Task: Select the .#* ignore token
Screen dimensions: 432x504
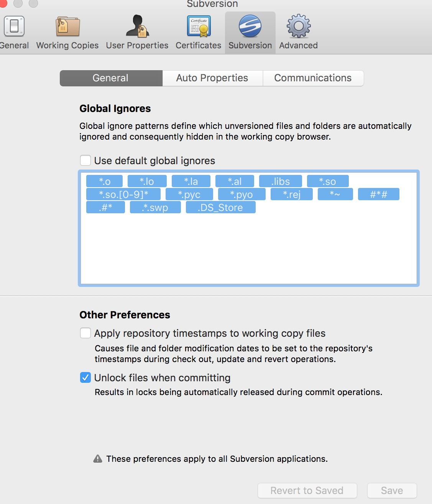Action: coord(105,207)
